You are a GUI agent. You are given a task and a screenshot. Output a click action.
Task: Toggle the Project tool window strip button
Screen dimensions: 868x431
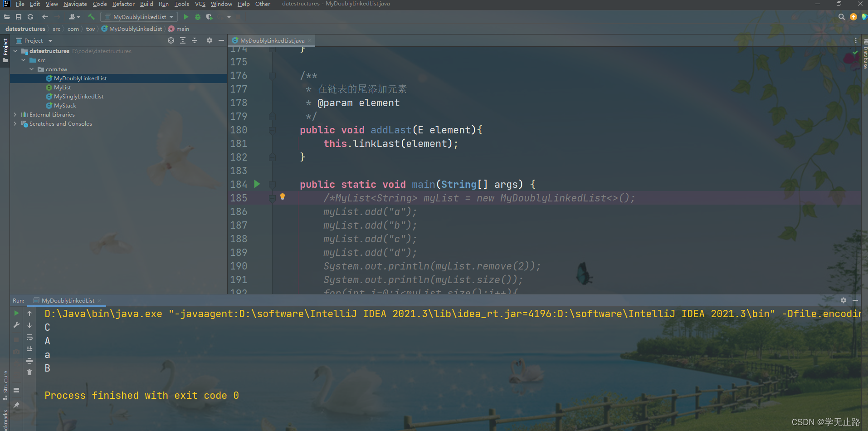pos(5,50)
